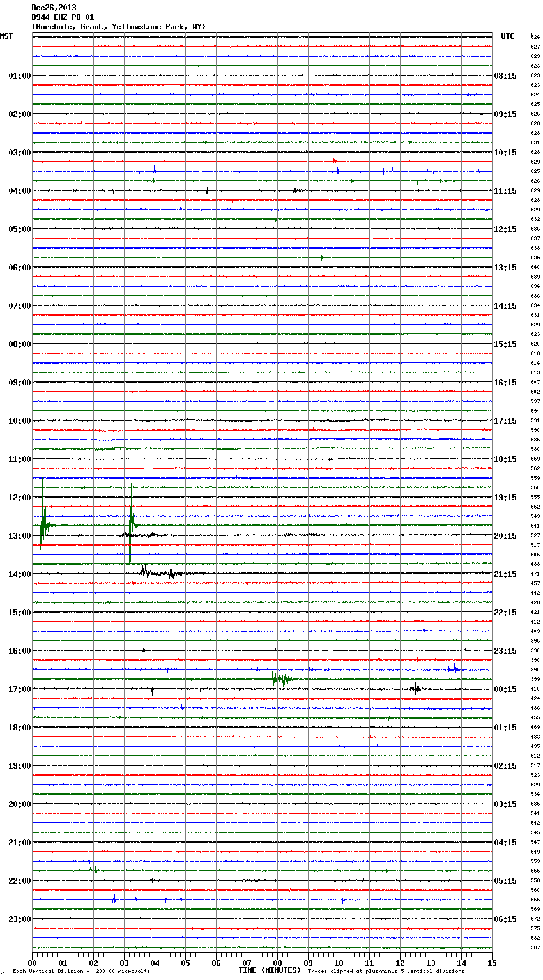This screenshot has width=543, height=980.
Task: Click the 09:15 UTC time label
Action: pyautogui.click(x=505, y=114)
